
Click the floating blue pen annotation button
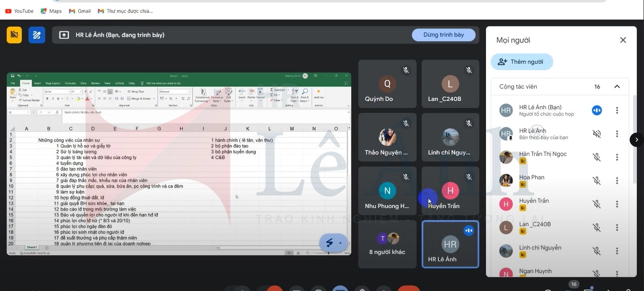pos(330,243)
